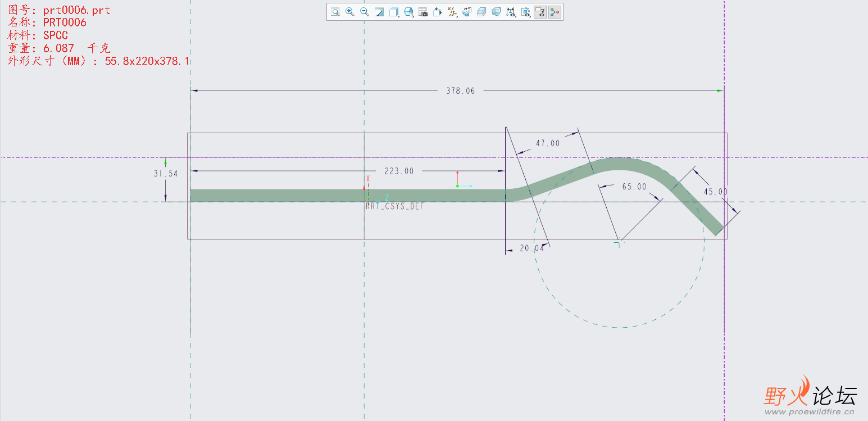Click the Refit (zoom to fit) icon
Viewport: 868px width, 421px height.
click(335, 12)
